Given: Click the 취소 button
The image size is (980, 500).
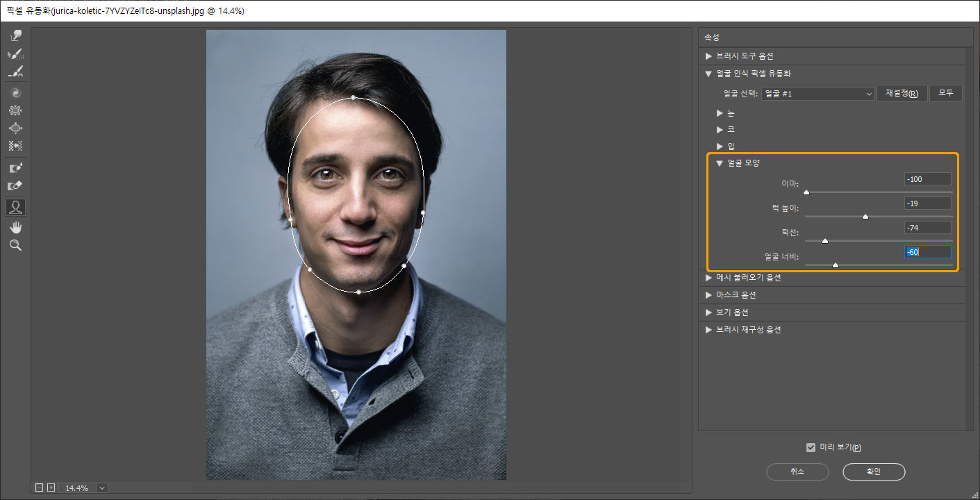Looking at the screenshot, I should (797, 472).
